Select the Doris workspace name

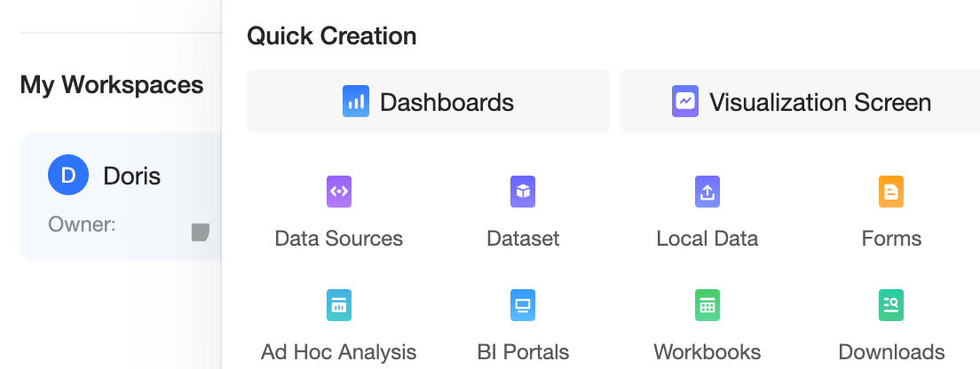point(132,176)
